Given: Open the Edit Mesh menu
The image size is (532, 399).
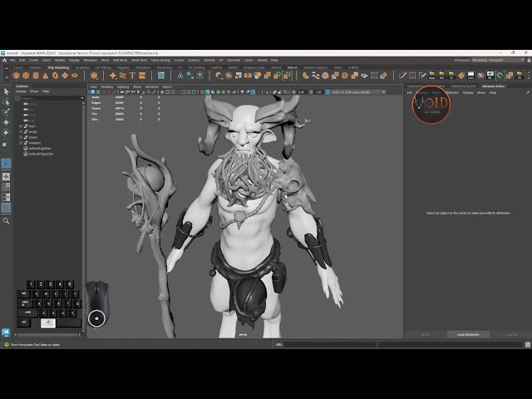Looking at the screenshot, I should 120,60.
